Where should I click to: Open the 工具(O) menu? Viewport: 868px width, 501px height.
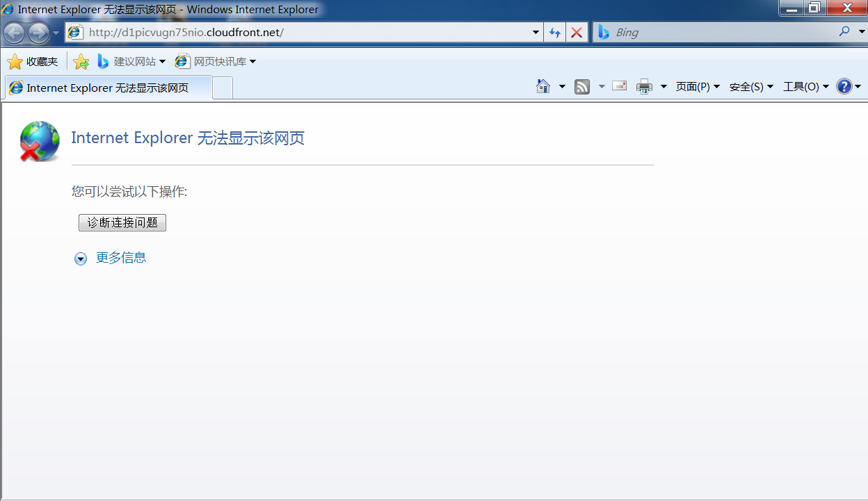(x=806, y=87)
